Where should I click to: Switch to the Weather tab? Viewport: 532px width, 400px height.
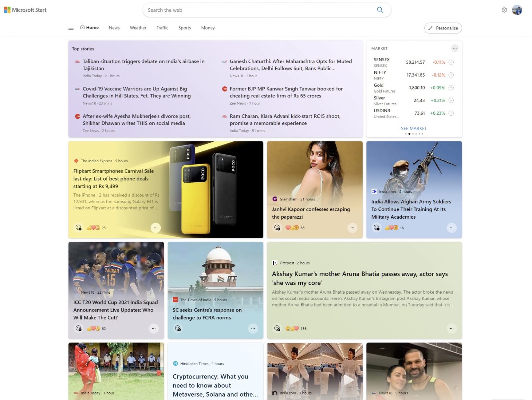coord(138,28)
